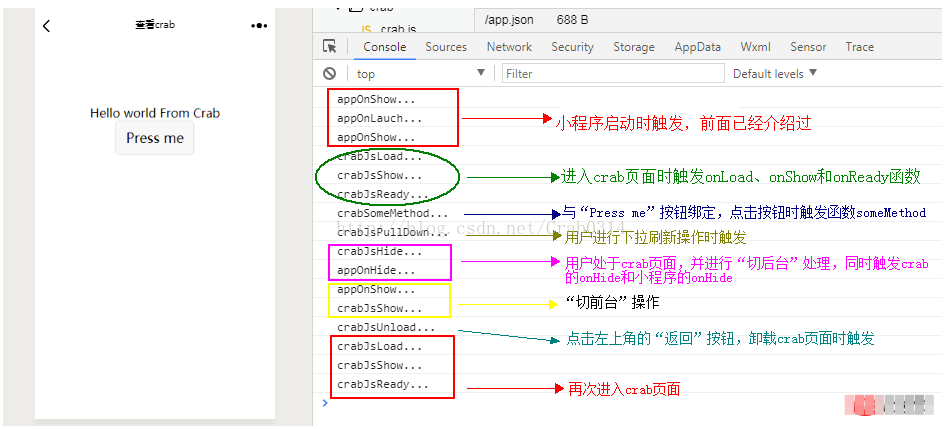Click the /app.json file path label
Screen dimensions: 952x429
point(509,19)
